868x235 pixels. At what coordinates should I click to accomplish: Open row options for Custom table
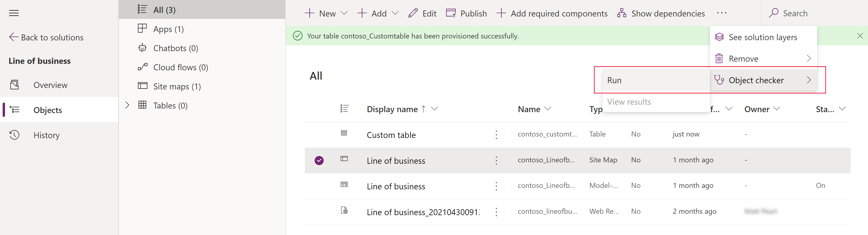(x=496, y=134)
